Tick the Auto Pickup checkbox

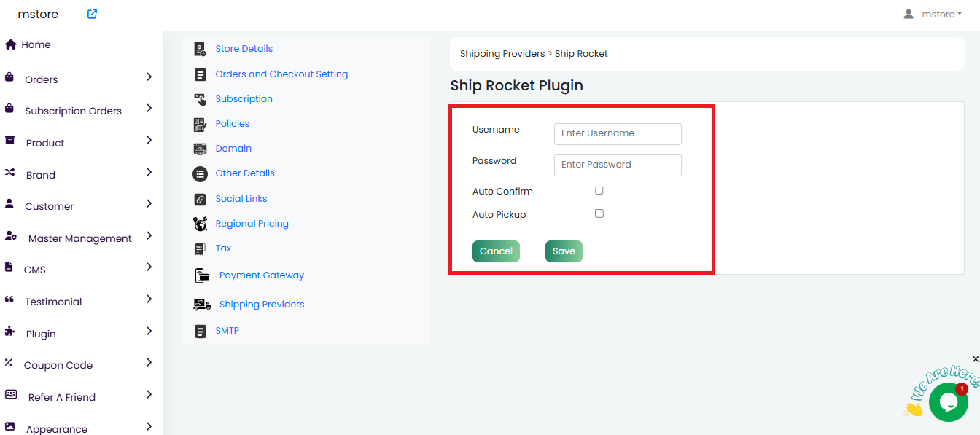coord(599,213)
